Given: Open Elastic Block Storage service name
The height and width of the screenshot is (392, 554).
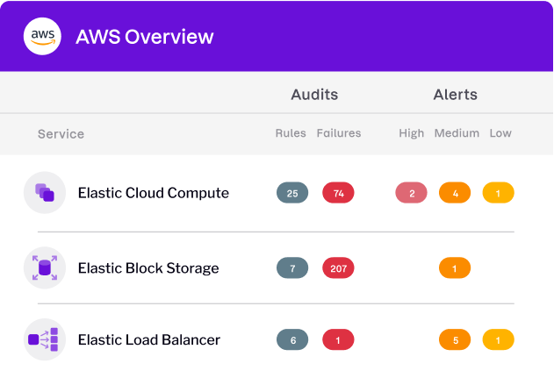Looking at the screenshot, I should coord(148,268).
